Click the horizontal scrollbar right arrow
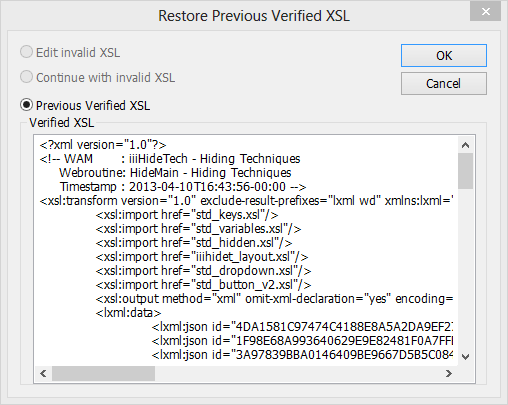This screenshot has width=508, height=405. pyautogui.click(x=449, y=373)
